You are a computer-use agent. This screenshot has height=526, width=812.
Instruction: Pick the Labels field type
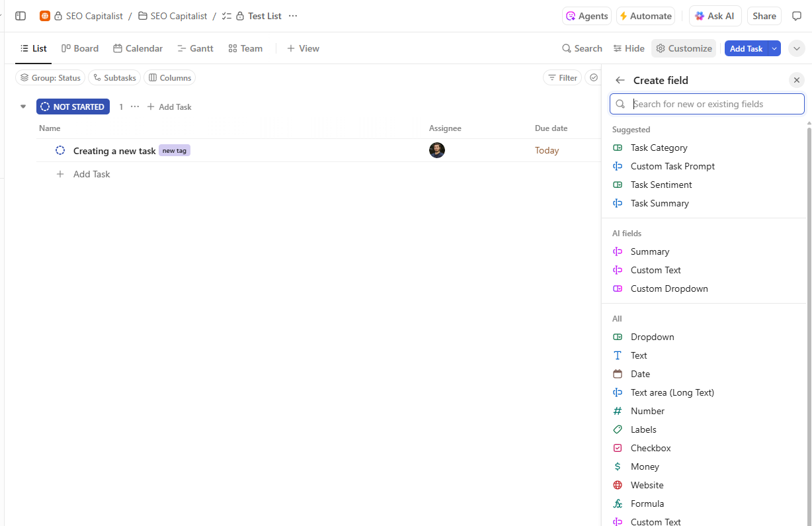click(642, 429)
